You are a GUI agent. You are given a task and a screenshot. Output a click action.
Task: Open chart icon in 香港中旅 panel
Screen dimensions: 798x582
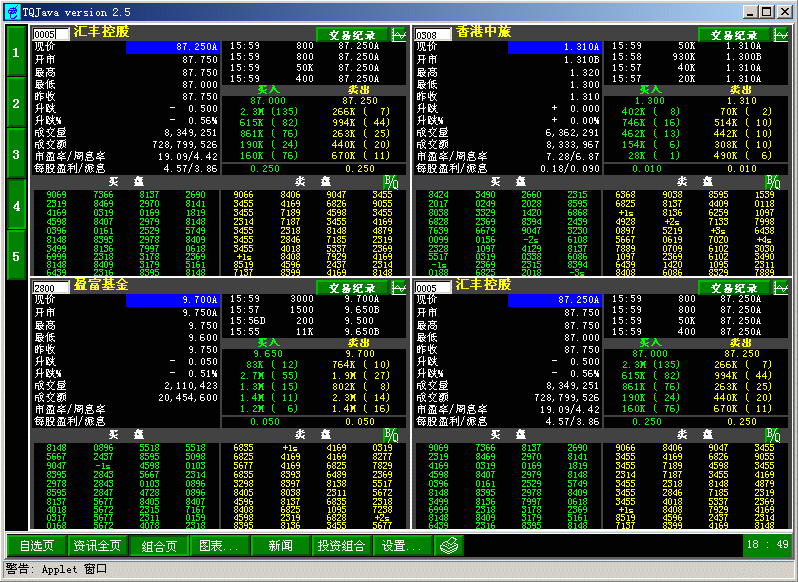coord(781,35)
